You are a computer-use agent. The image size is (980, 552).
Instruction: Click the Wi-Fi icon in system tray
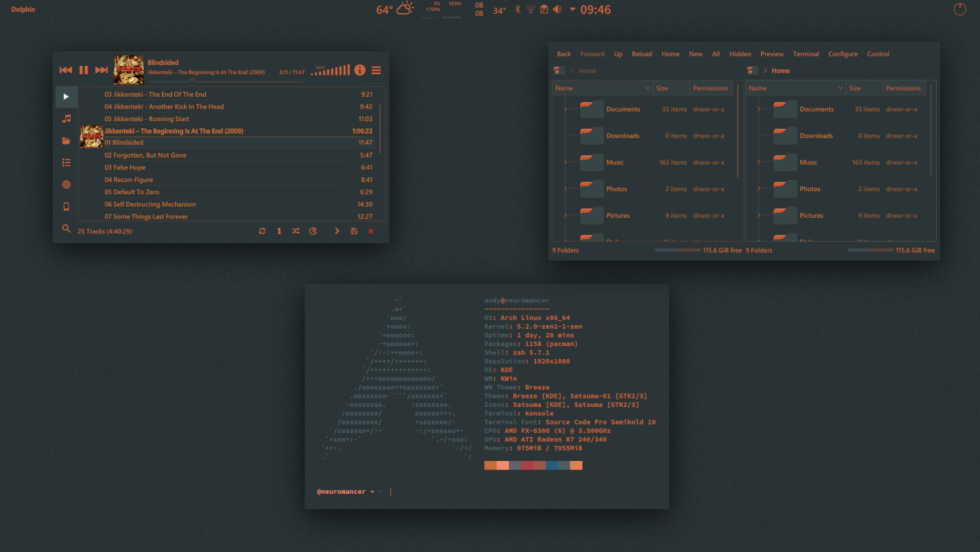tap(531, 10)
